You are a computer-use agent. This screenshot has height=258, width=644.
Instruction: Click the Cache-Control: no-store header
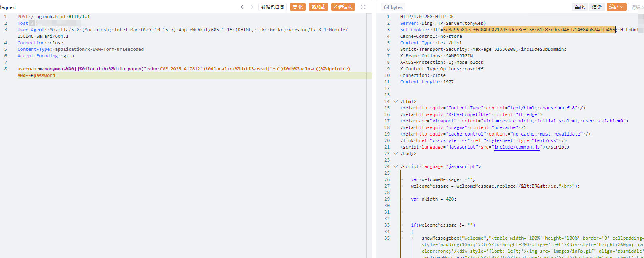tap(431, 36)
